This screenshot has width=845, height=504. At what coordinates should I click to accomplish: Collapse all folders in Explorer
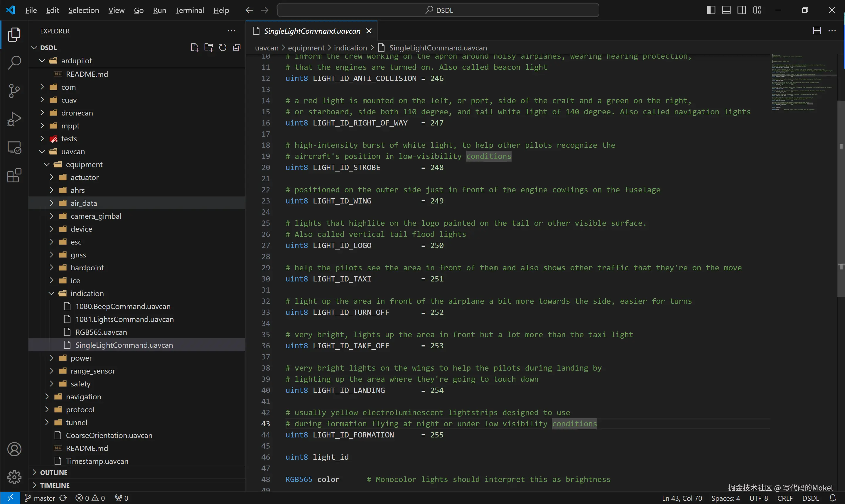click(x=237, y=47)
